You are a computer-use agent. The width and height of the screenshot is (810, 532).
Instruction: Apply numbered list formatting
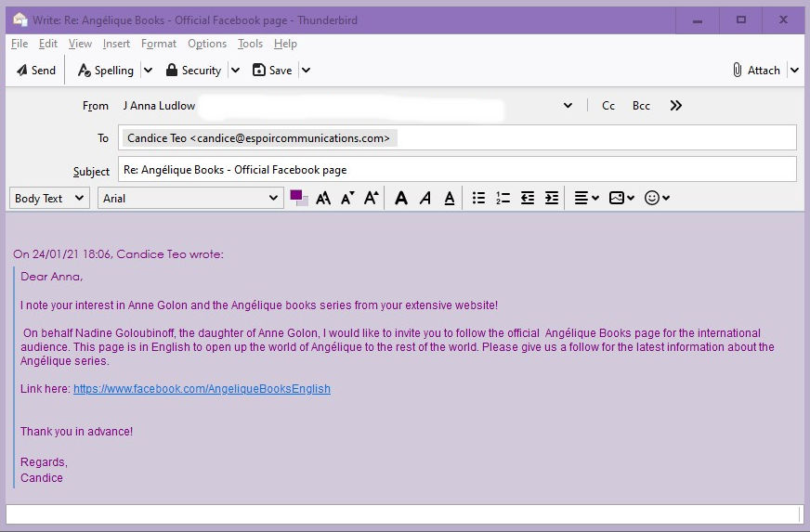coord(503,198)
